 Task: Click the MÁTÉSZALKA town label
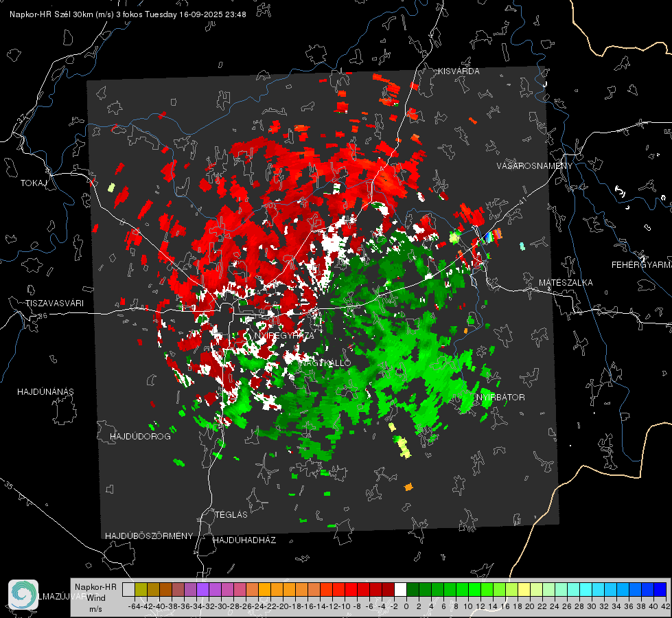(566, 283)
